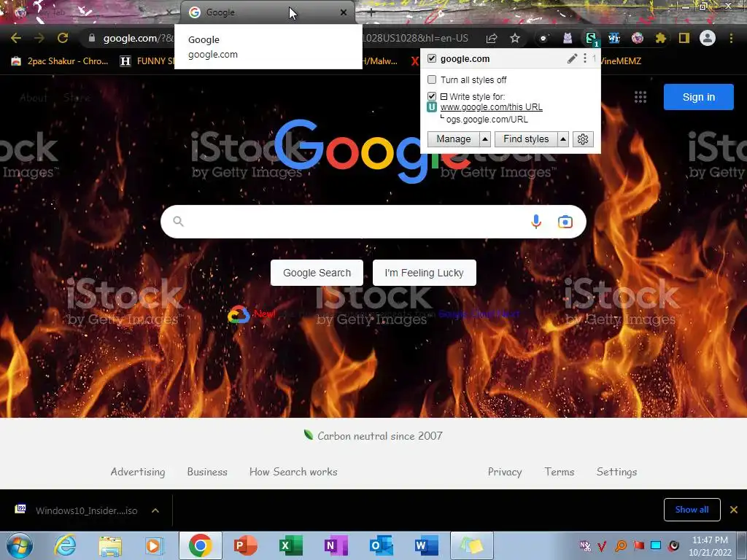Open Word from the taskbar
The image size is (747, 560).
(426, 545)
